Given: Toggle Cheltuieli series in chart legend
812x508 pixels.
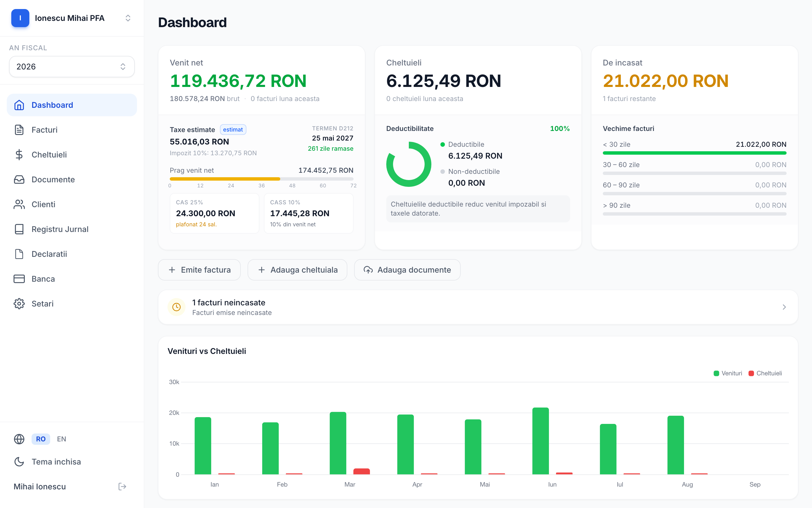Looking at the screenshot, I should click(765, 374).
